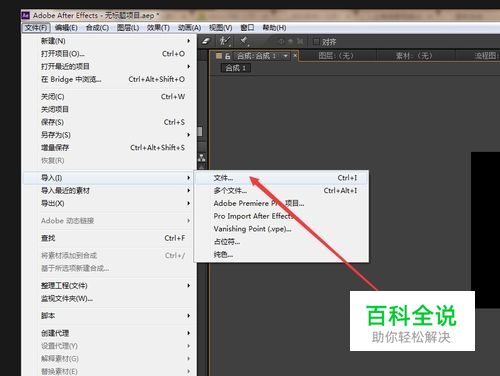Open the 动画(A) menu

[189, 28]
